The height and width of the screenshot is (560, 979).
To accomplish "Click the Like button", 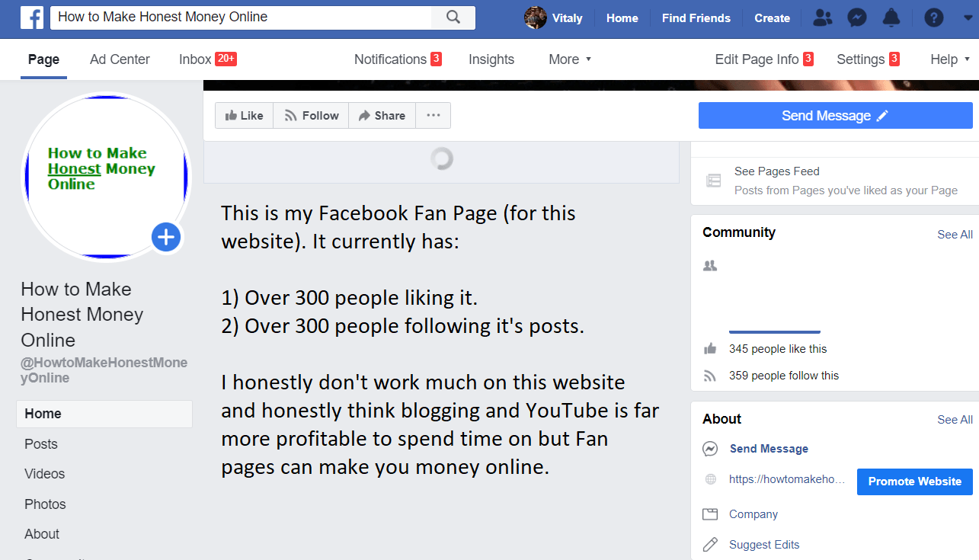I will (244, 115).
